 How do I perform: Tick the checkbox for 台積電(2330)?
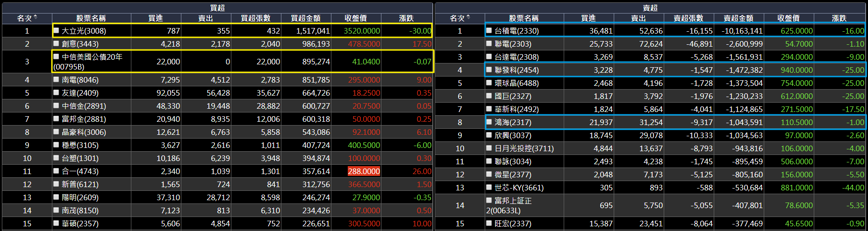click(x=489, y=30)
